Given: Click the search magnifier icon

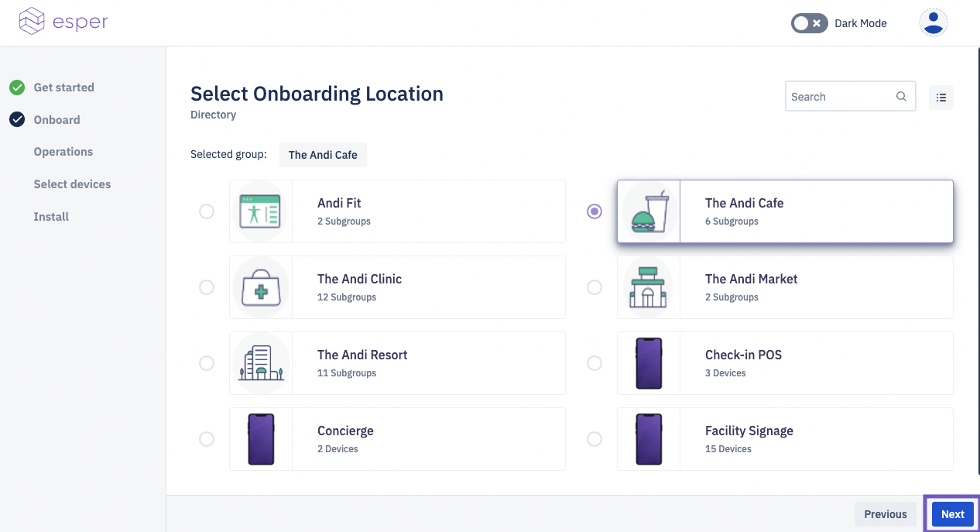Looking at the screenshot, I should [901, 97].
